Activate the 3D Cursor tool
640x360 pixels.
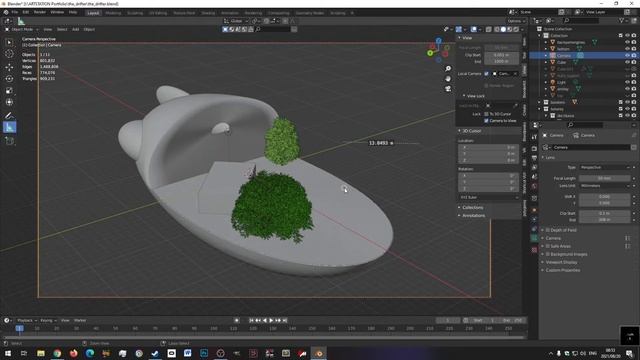(x=9, y=54)
